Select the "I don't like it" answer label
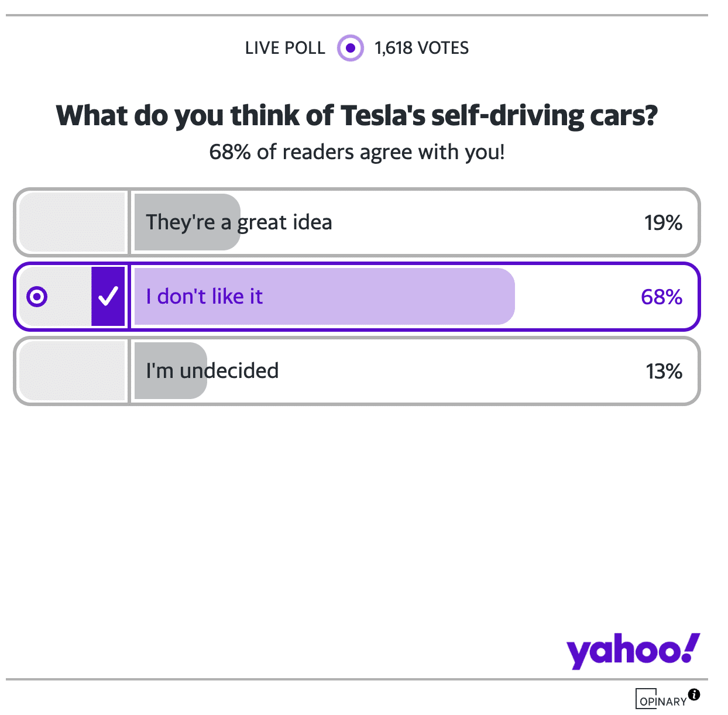 (x=204, y=297)
